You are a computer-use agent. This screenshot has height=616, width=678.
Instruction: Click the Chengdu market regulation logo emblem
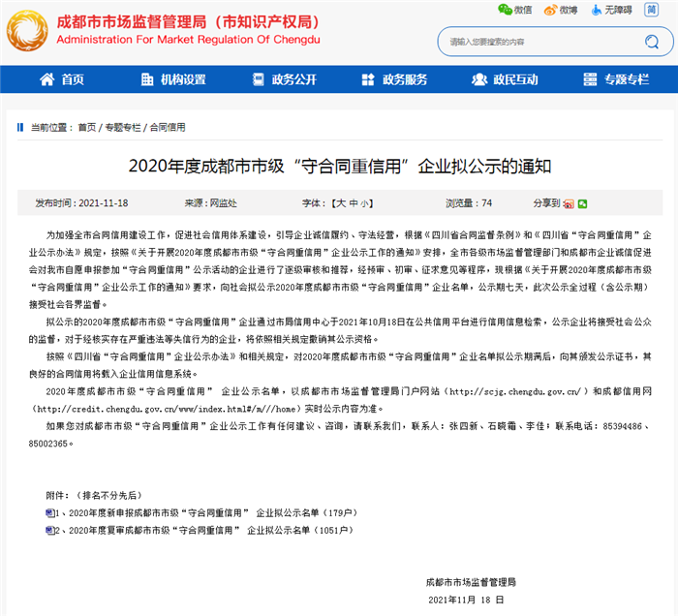point(27,30)
